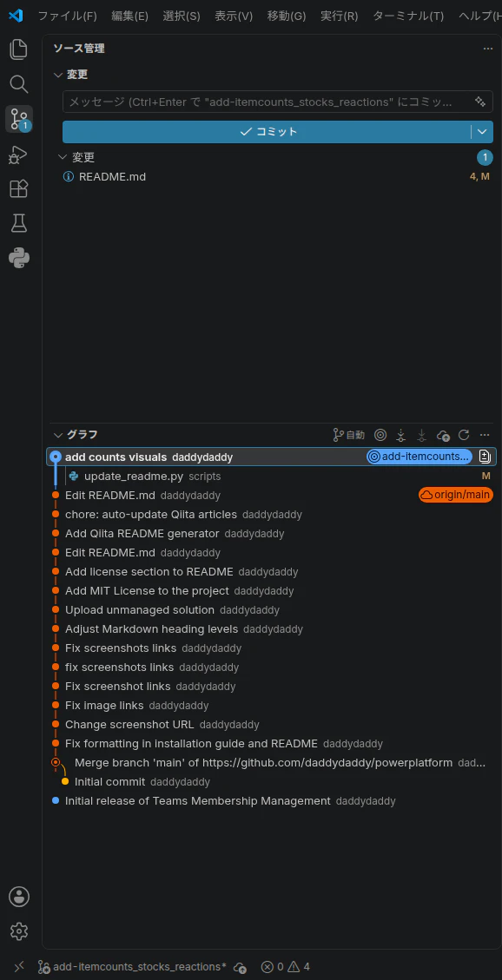
Task: Click the graph pull icon
Action: coord(422,435)
